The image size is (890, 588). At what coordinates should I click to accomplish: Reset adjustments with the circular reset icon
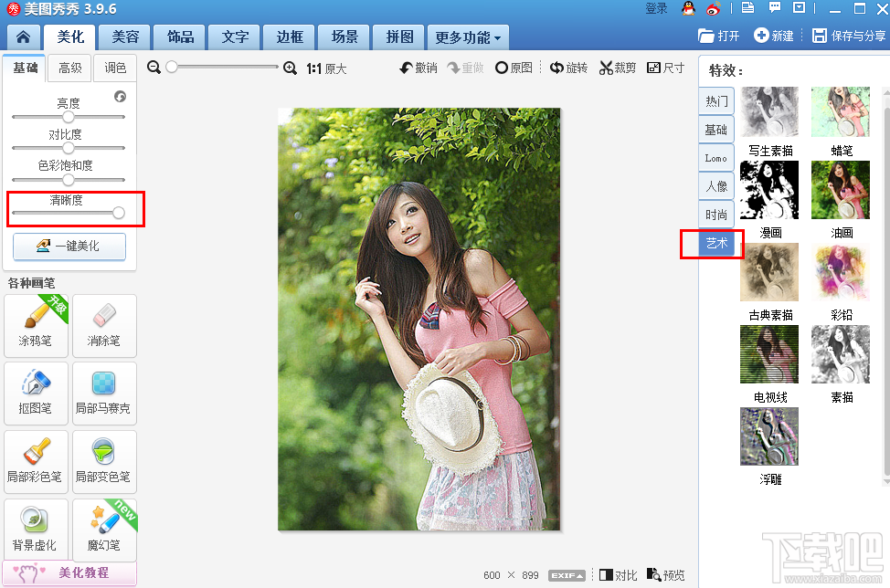point(120,96)
